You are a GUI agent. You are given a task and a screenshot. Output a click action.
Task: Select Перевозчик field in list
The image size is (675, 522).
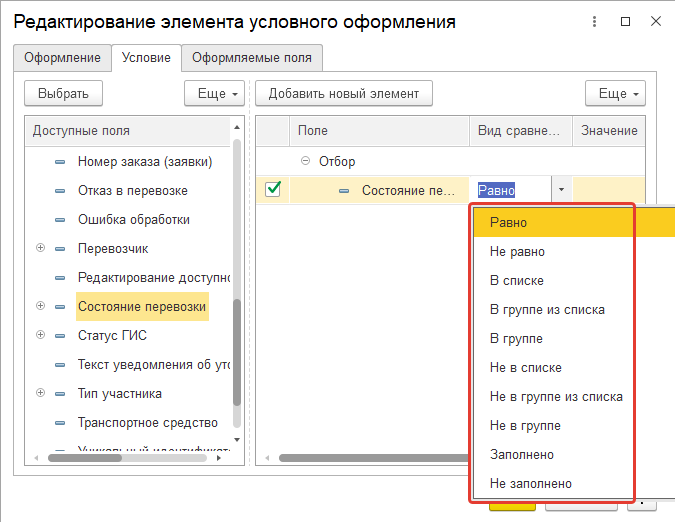click(x=113, y=249)
